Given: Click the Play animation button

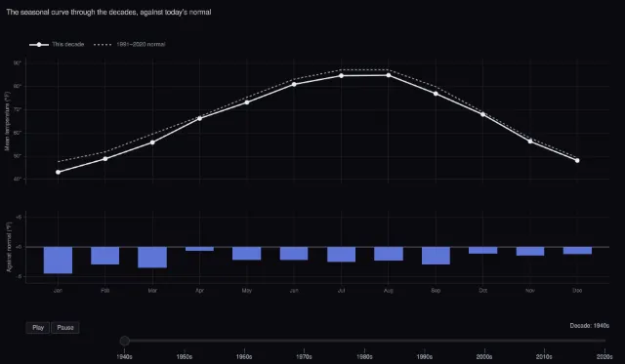Looking at the screenshot, I should (x=38, y=328).
